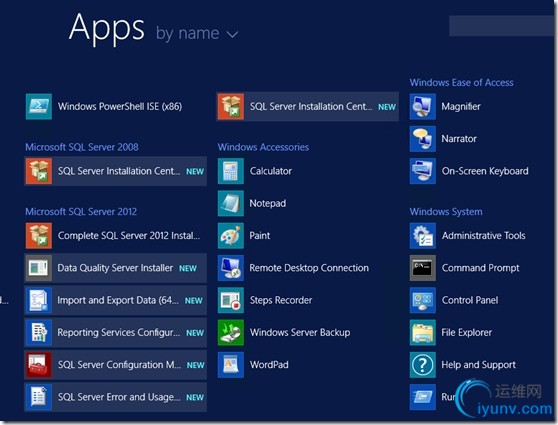Click the 'Remote Desktop Connection' label
This screenshot has height=425, width=558.
(309, 268)
